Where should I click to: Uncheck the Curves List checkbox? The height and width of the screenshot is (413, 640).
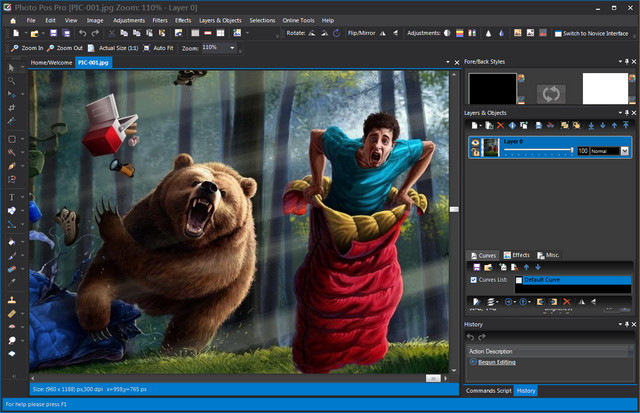coord(473,280)
